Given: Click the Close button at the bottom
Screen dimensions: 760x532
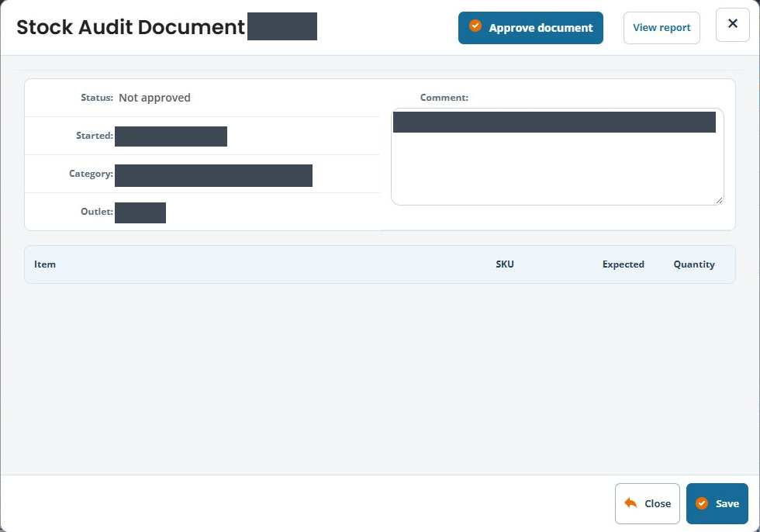Looking at the screenshot, I should (647, 503).
